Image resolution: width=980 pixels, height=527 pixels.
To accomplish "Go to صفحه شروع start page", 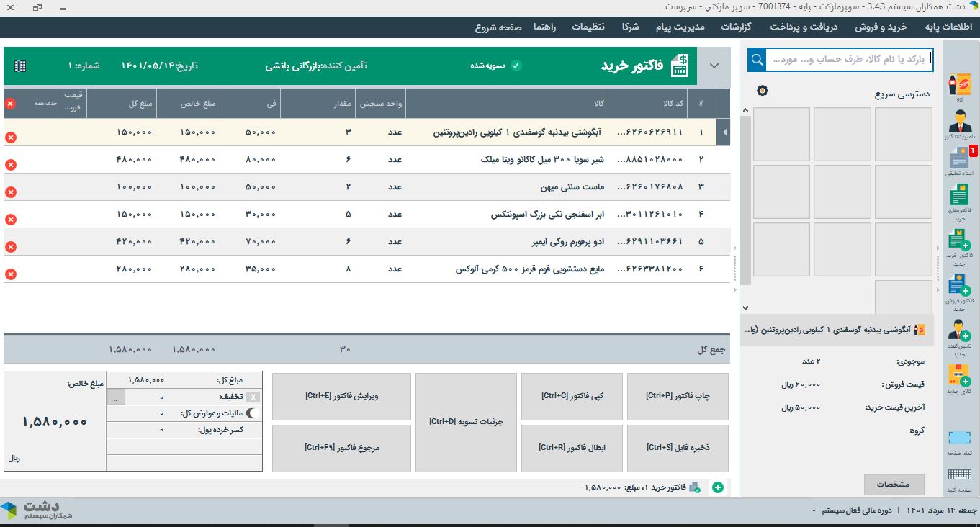I will click(498, 27).
